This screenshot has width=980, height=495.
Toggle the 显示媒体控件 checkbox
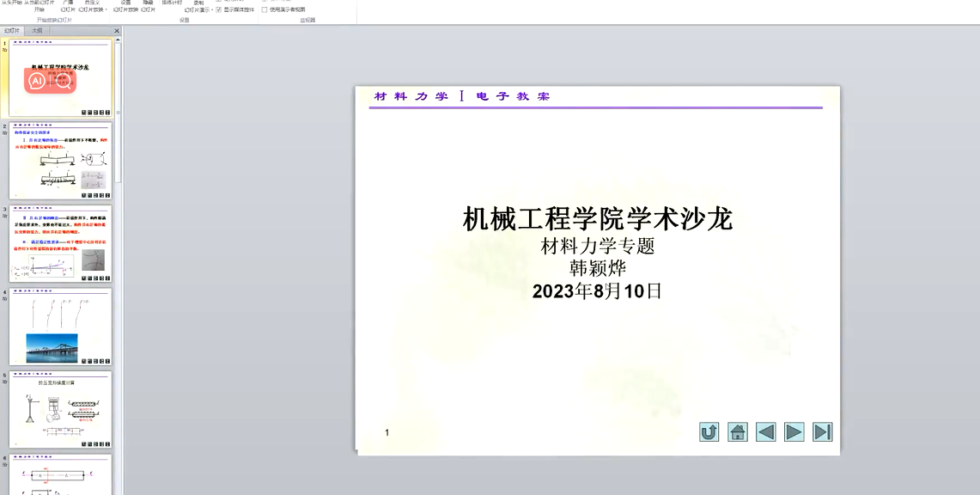pyautogui.click(x=219, y=9)
